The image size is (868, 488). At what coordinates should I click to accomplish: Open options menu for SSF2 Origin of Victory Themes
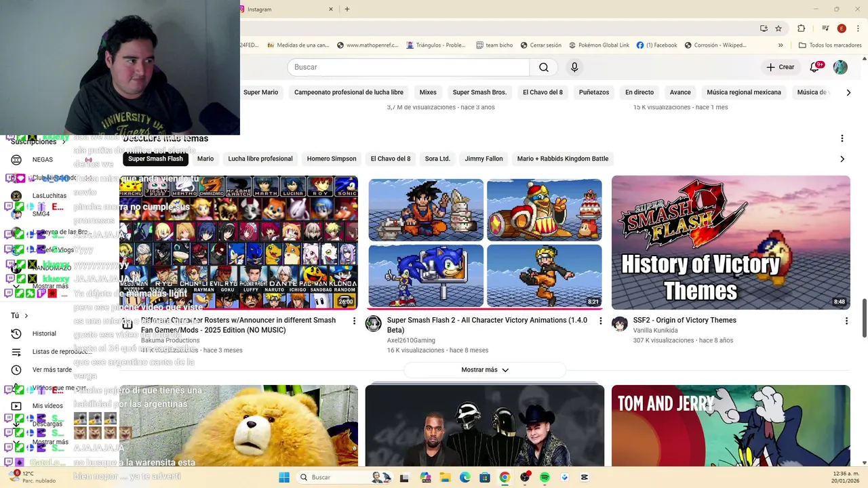click(x=846, y=321)
